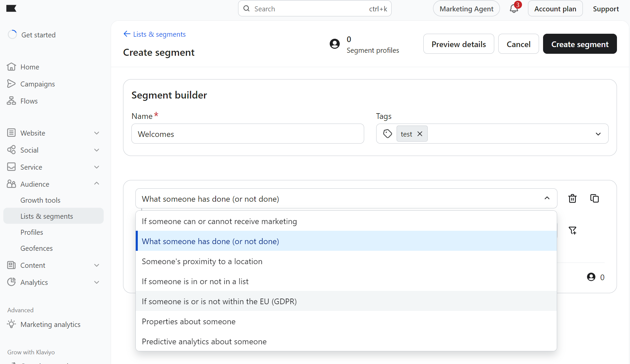Viewport: 630px width, 364px height.
Task: Duplicate the condition with the copy icon
Action: coord(595,198)
